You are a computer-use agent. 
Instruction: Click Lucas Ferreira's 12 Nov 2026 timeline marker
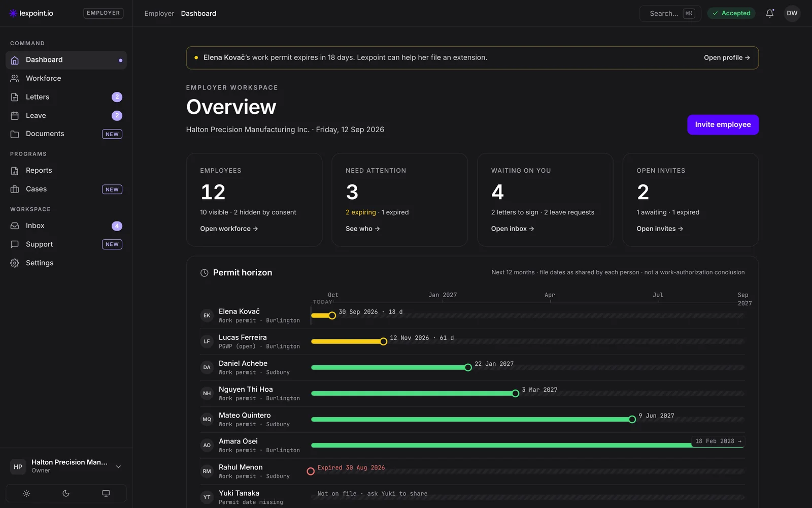coord(384,341)
